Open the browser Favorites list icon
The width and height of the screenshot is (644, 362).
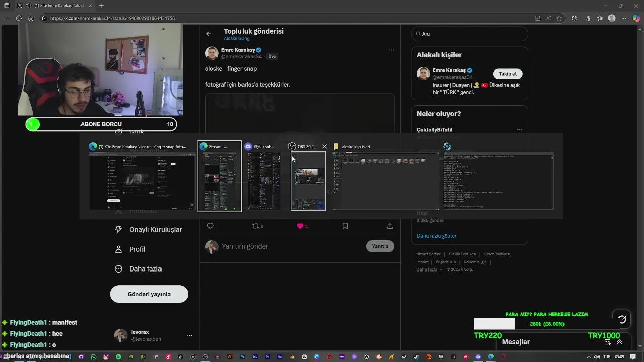[x=600, y=18]
